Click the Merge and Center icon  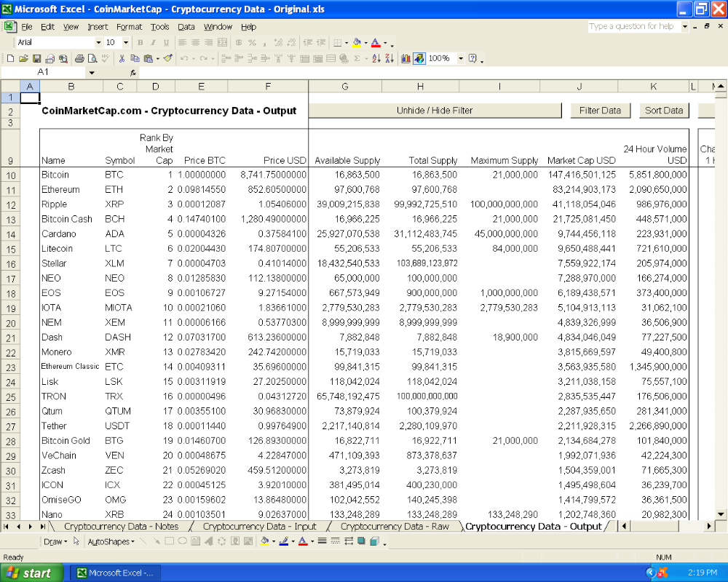[222, 43]
